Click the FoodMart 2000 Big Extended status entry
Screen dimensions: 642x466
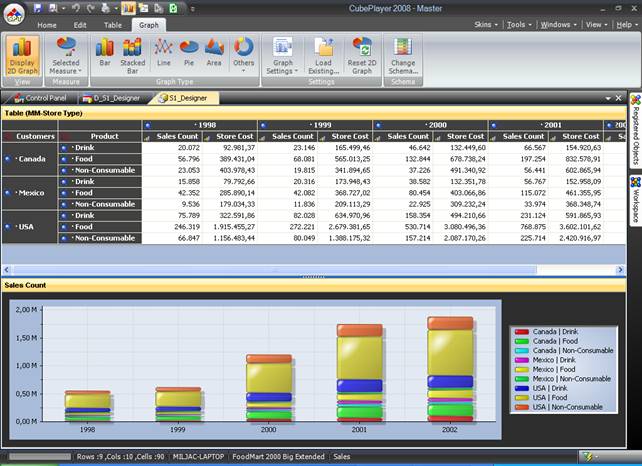tap(278, 457)
